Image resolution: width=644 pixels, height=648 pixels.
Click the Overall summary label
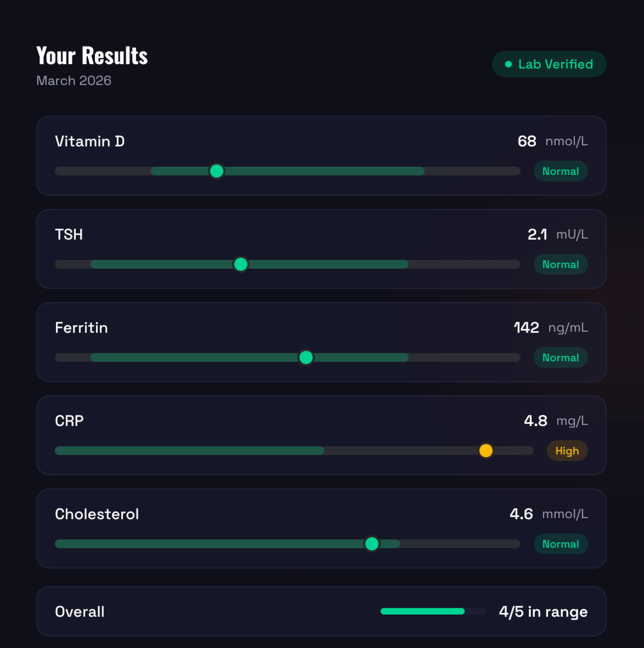click(x=79, y=611)
